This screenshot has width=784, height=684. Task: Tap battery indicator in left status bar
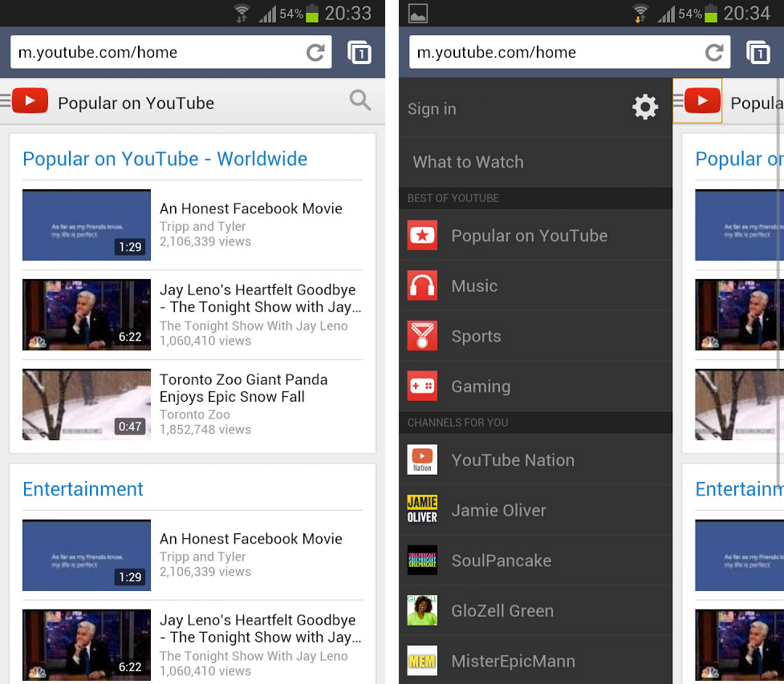point(312,13)
